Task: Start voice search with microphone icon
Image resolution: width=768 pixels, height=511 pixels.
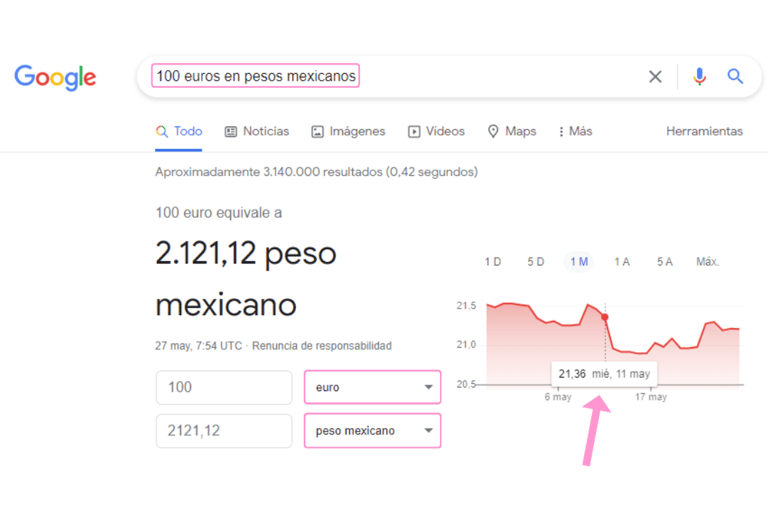Action: pos(699,76)
